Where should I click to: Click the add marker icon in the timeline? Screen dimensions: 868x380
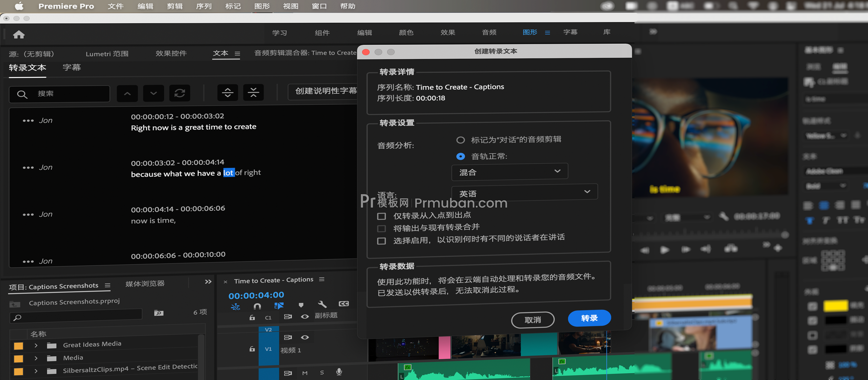[x=301, y=305]
